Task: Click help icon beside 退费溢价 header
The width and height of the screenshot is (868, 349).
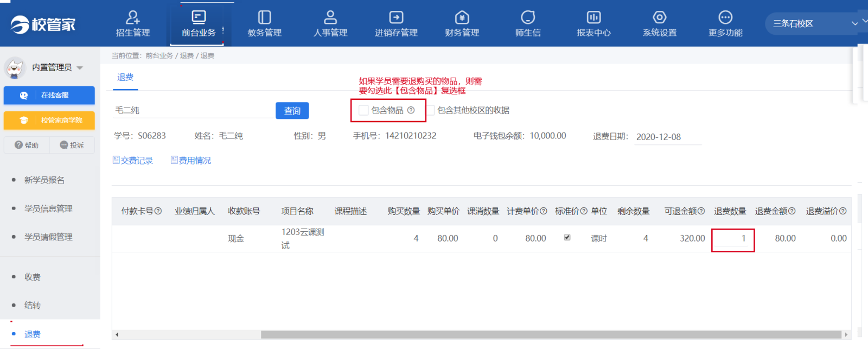Action: coord(843,211)
